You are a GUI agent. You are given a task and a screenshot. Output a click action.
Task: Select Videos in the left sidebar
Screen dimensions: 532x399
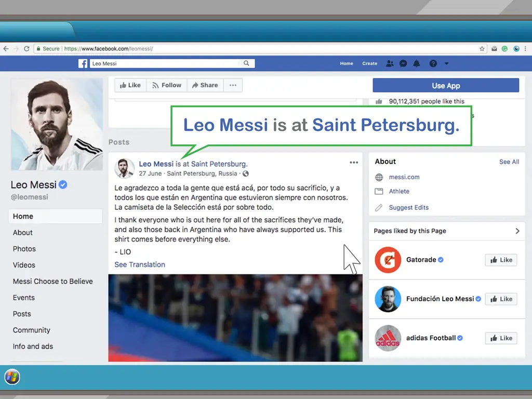(24, 265)
